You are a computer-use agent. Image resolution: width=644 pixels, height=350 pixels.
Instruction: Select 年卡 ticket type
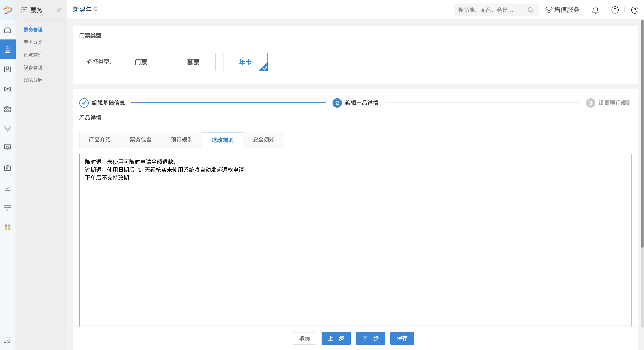(245, 62)
